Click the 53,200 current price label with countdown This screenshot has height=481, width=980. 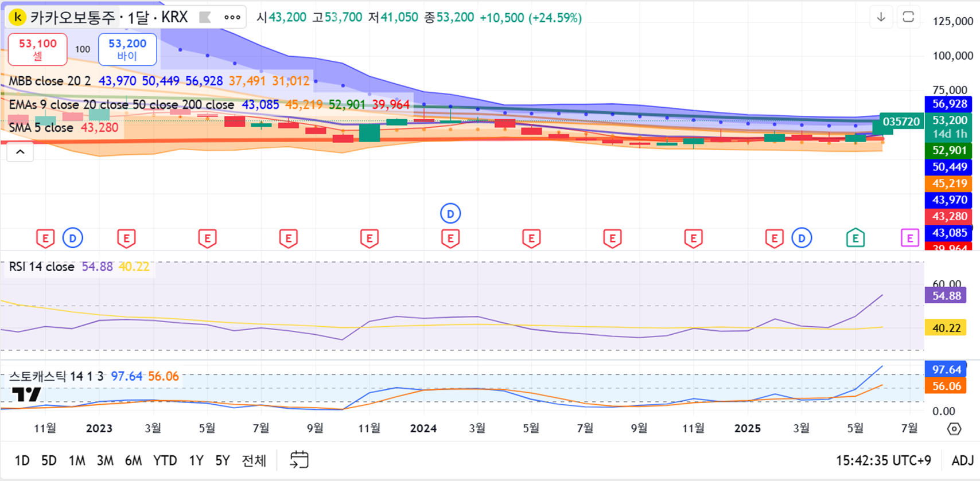(950, 127)
